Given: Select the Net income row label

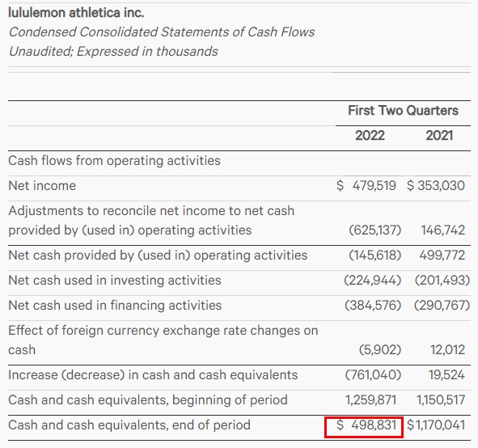Looking at the screenshot, I should 42,186.
